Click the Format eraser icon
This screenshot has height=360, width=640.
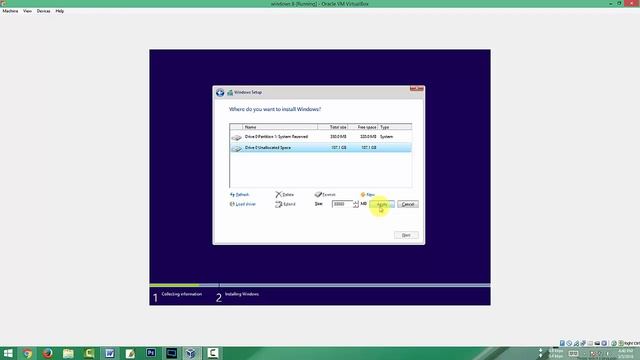pyautogui.click(x=318, y=195)
